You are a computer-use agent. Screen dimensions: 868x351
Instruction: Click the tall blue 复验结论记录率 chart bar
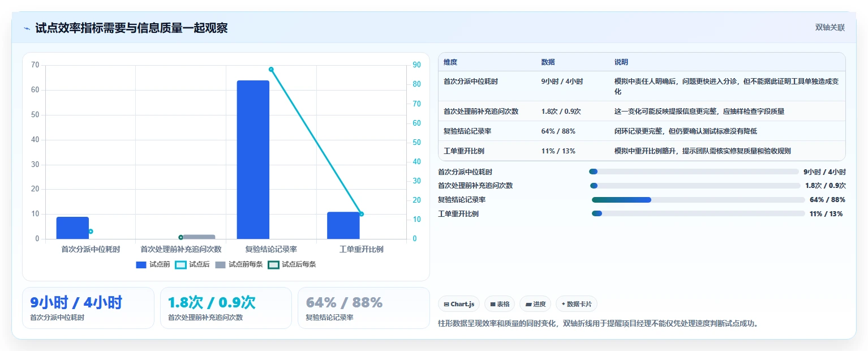click(x=253, y=160)
